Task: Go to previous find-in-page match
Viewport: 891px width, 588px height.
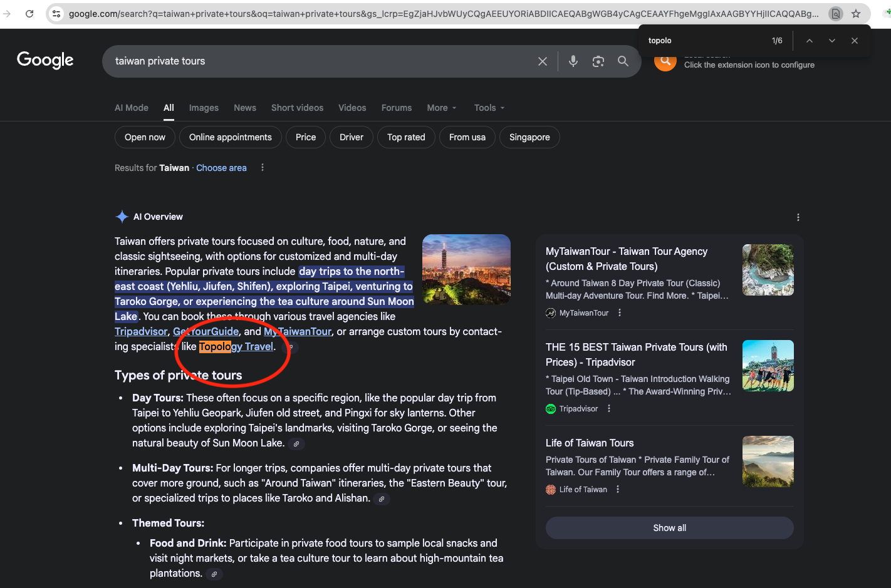Action: 809,41
